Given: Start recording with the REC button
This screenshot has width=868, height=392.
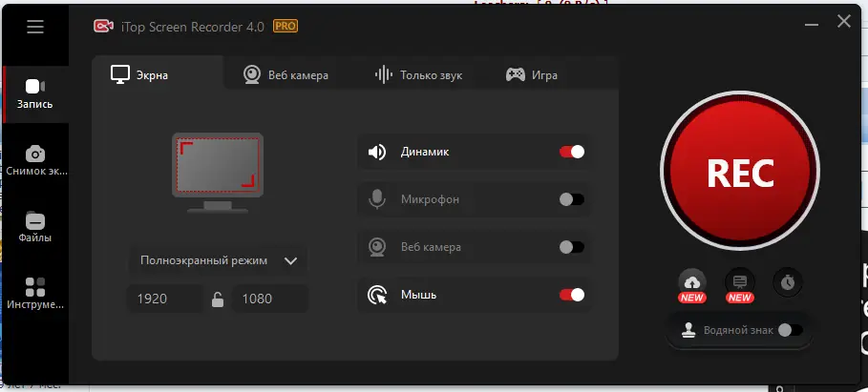Looking at the screenshot, I should (740, 172).
